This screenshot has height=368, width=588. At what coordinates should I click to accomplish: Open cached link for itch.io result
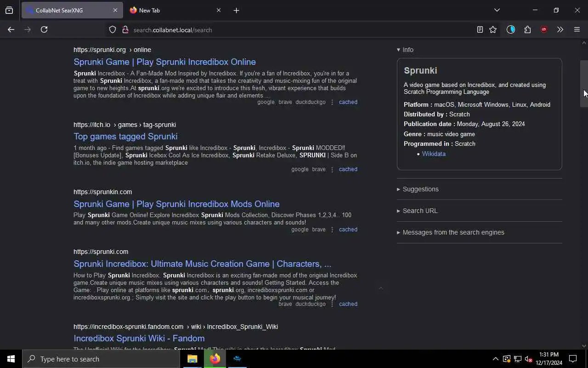tap(348, 169)
